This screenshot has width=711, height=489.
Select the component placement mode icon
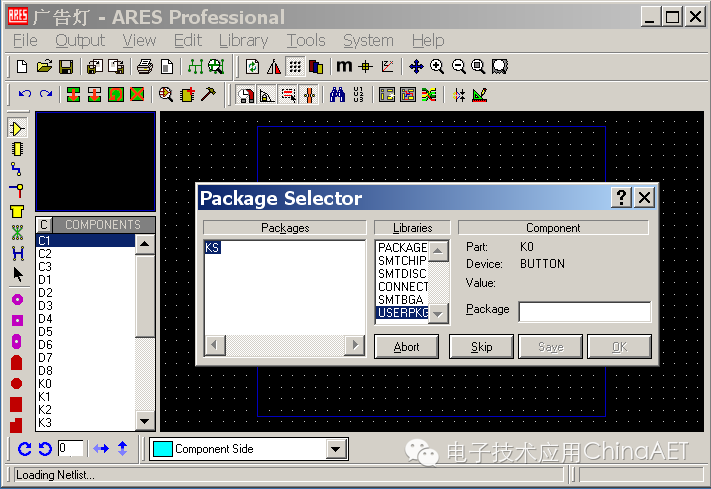(x=17, y=128)
